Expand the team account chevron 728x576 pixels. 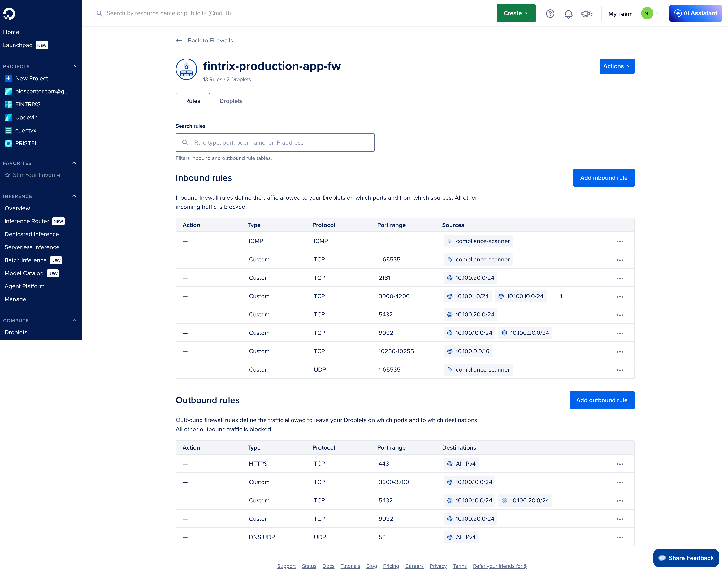click(658, 14)
